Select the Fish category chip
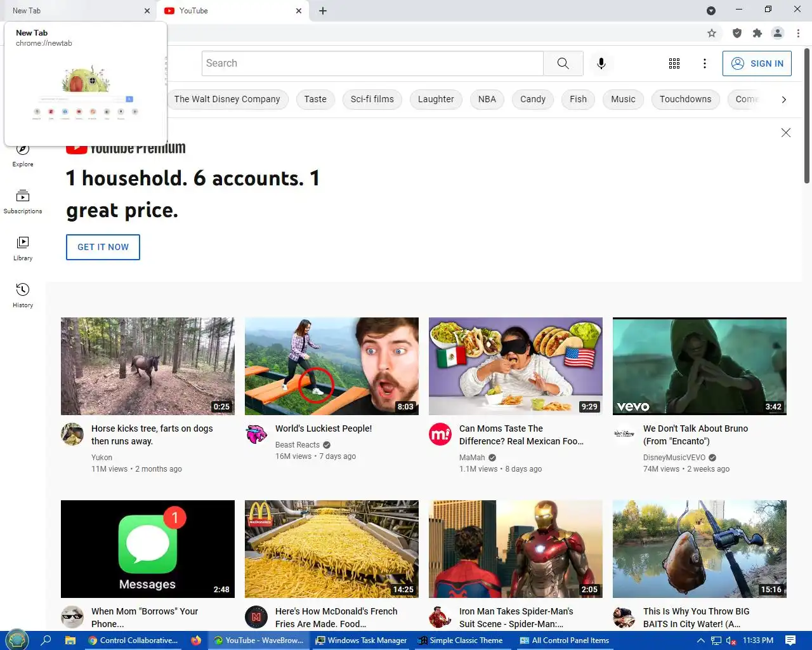 [578, 100]
